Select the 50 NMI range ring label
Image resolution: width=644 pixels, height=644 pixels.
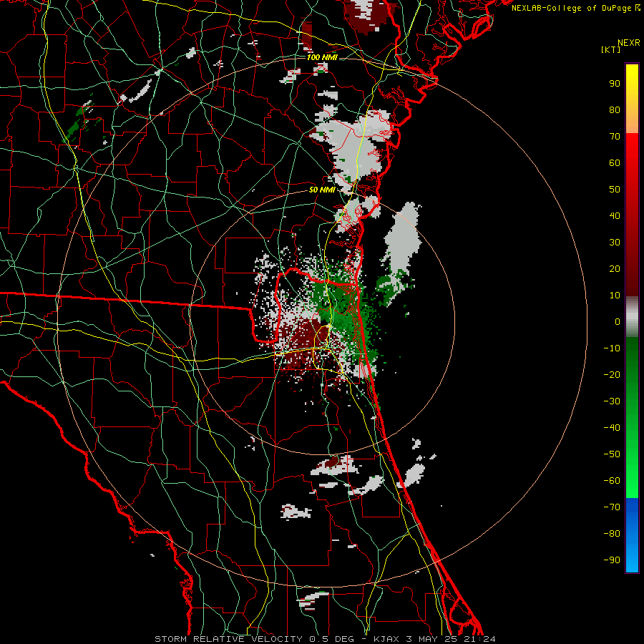[x=322, y=190]
